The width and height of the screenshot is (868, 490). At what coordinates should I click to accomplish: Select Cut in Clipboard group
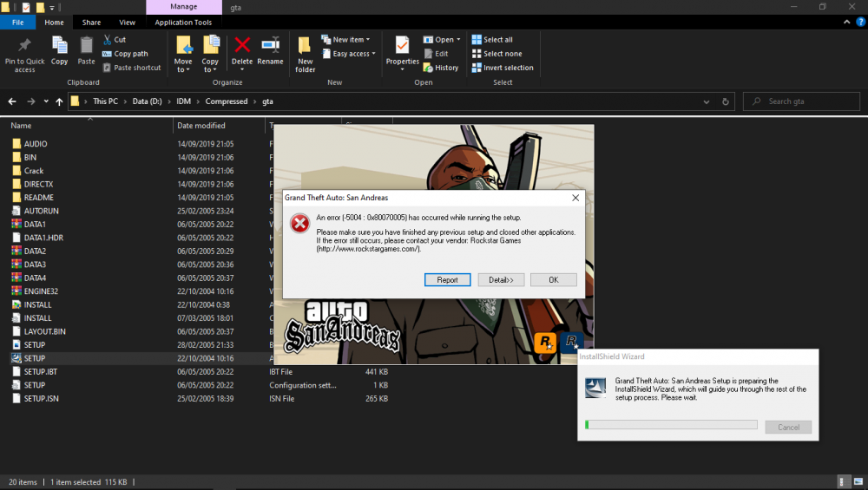click(115, 40)
